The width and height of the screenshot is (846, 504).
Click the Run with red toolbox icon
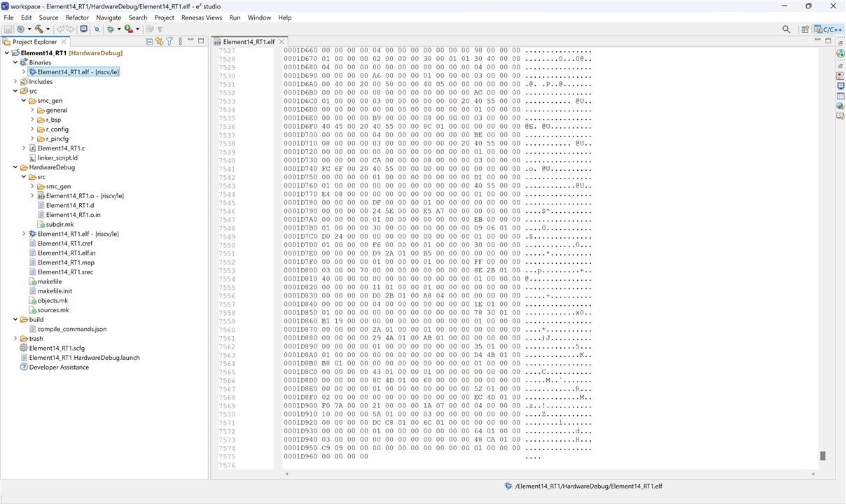pos(128,29)
